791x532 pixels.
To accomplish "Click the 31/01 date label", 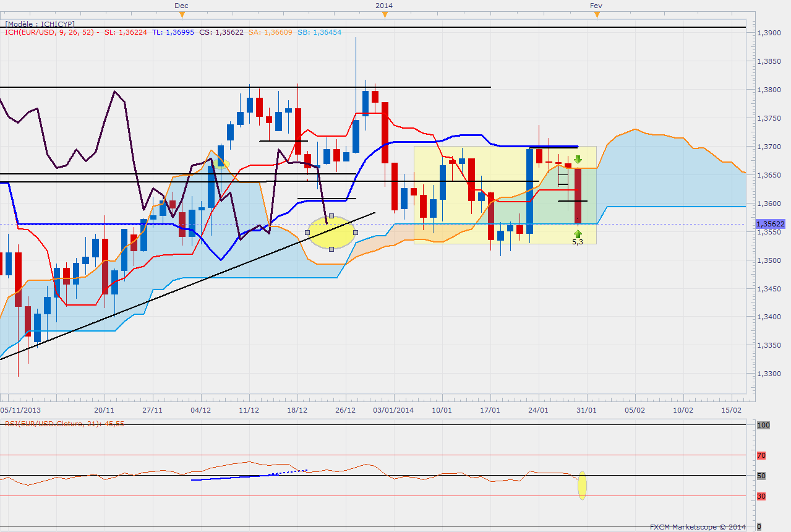I will (x=587, y=410).
